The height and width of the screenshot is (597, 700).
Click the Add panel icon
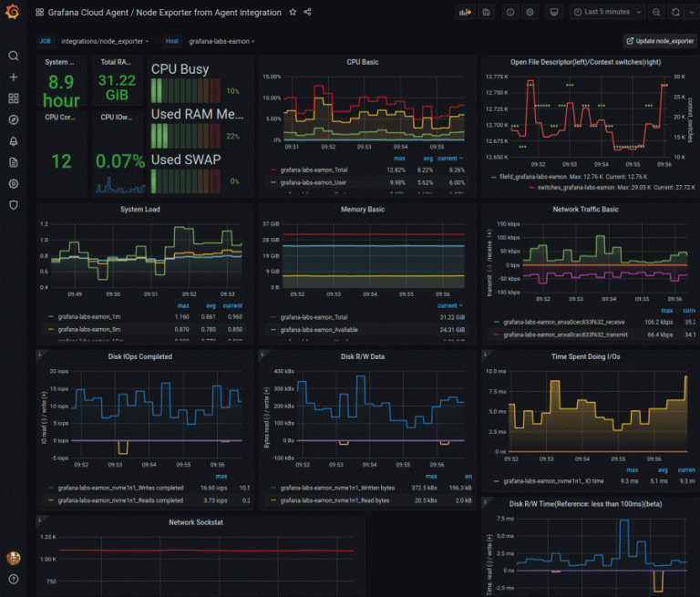[466, 12]
